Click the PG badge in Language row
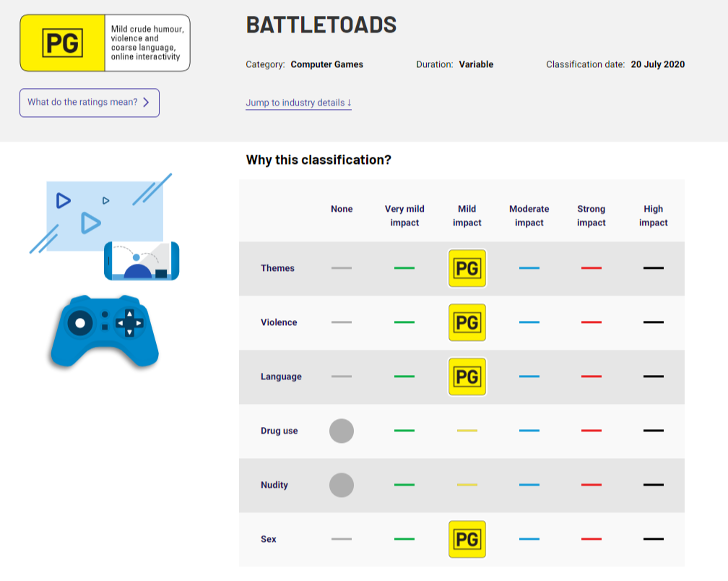Screen dimensions: 728x581 (x=467, y=376)
